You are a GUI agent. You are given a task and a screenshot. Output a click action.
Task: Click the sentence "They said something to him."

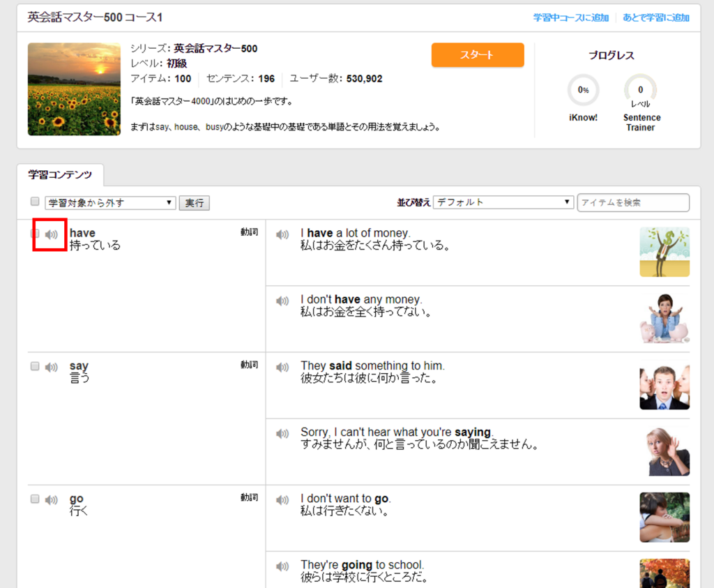pos(372,365)
